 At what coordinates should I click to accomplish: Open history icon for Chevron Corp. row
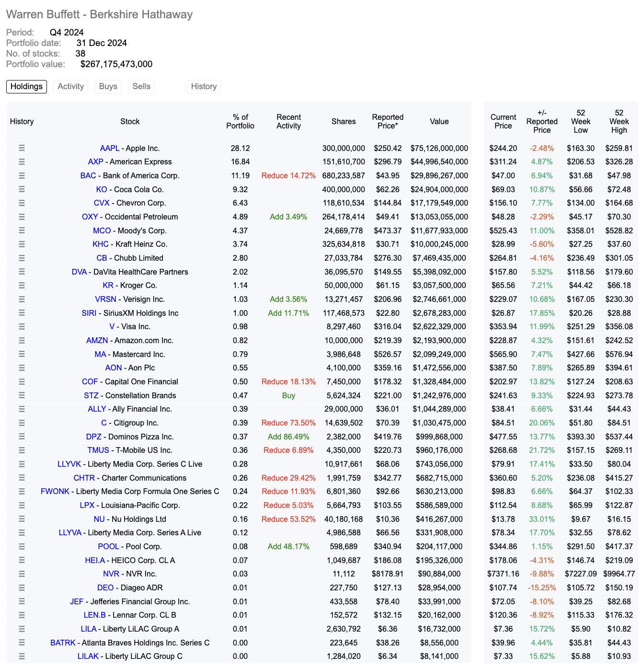(22, 203)
